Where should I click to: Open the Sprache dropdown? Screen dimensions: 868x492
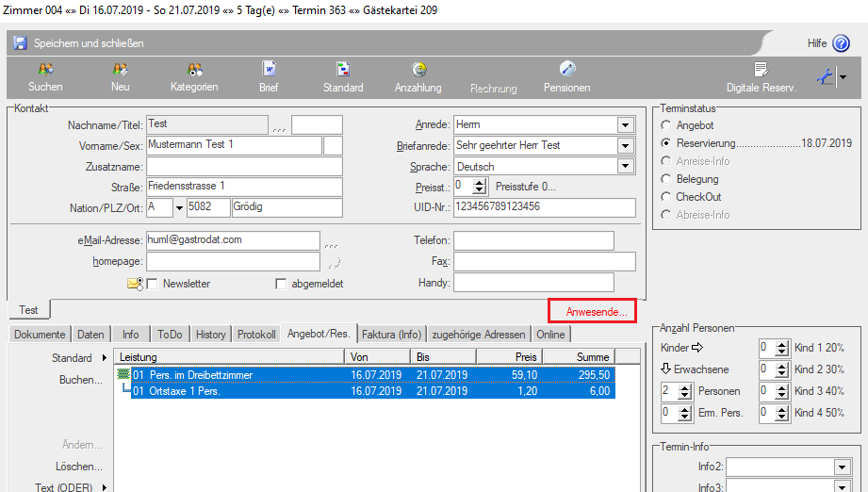626,166
